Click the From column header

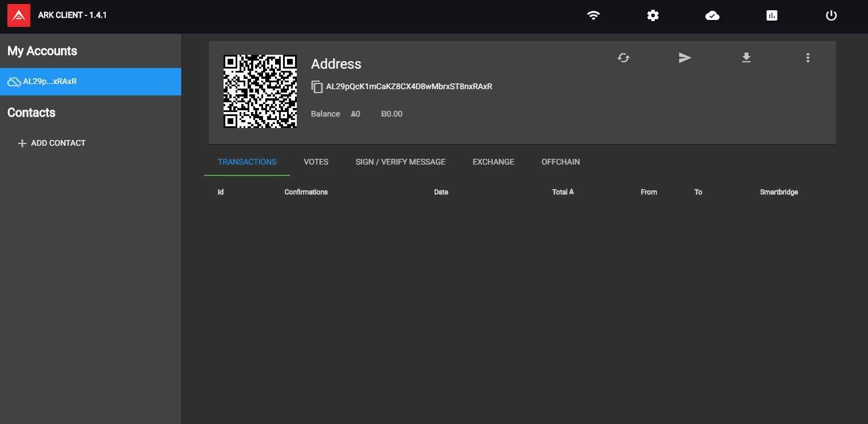tap(649, 192)
